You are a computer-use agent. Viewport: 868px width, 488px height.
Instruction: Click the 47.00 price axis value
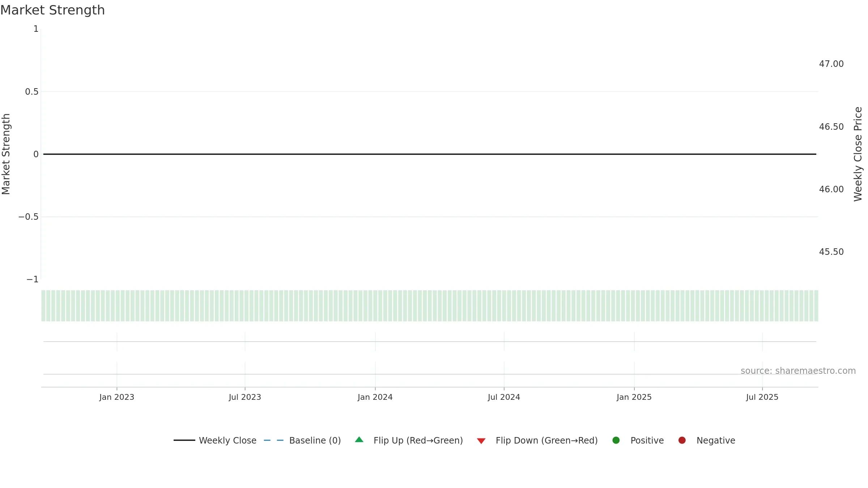831,64
